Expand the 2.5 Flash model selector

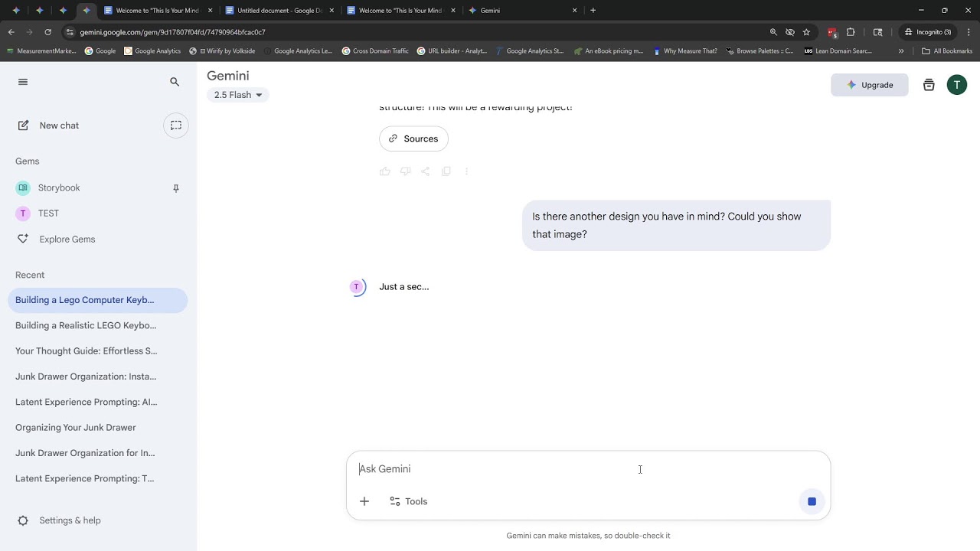click(x=238, y=95)
